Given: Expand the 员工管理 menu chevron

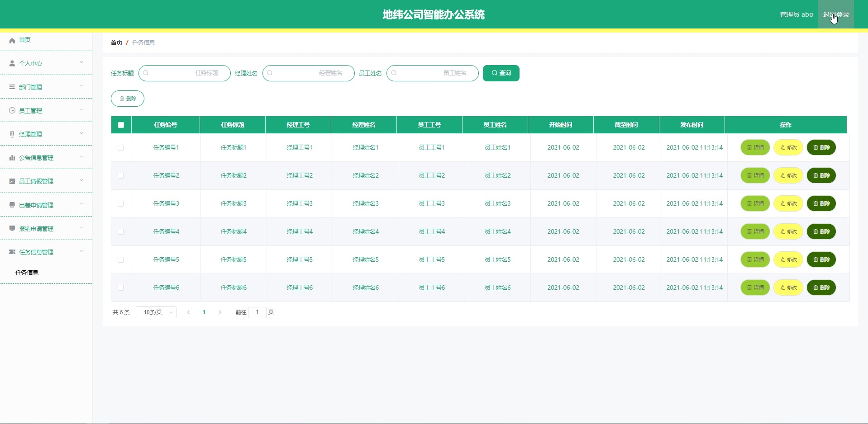Looking at the screenshot, I should 81,109.
